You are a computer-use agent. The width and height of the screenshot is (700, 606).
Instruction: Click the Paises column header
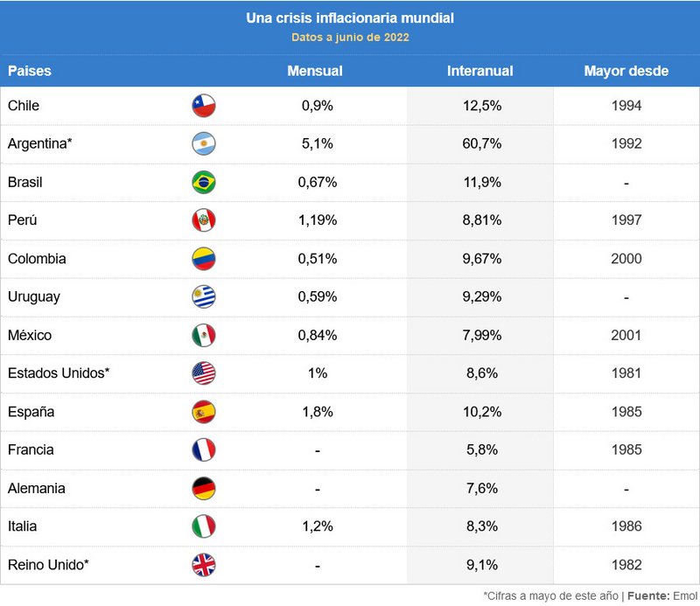click(30, 71)
